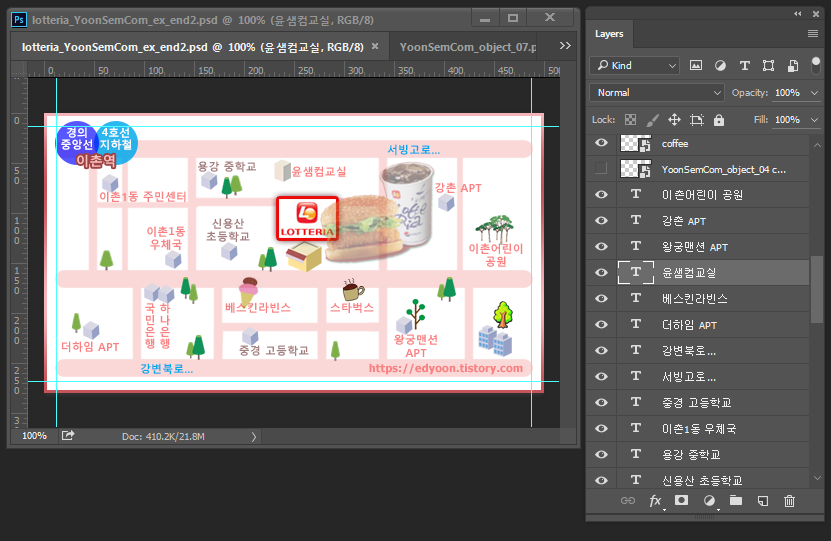
Task: Hide the 더하임 APT layer
Action: click(x=601, y=324)
